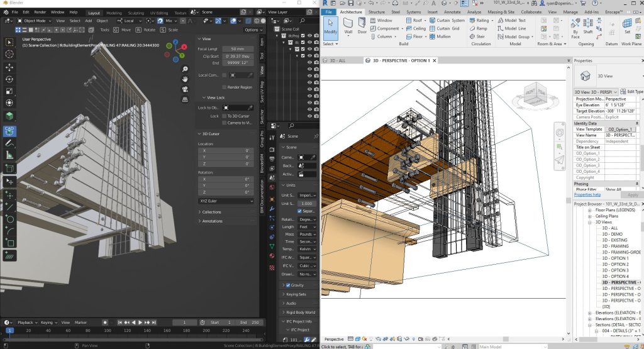Open the Annotate ribbon tab in Revit
Viewport: 644px width, 349px height.
coord(452,12)
